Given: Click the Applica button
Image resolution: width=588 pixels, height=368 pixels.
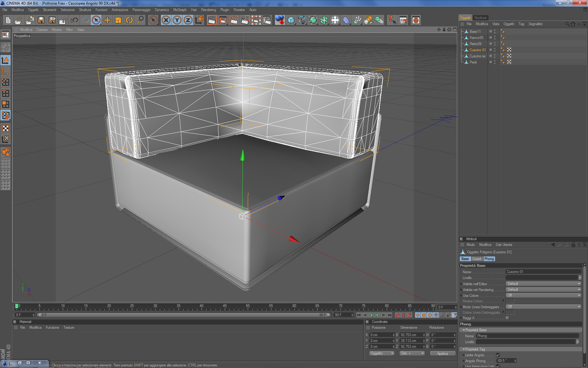Looking at the screenshot, I should coord(442,353).
